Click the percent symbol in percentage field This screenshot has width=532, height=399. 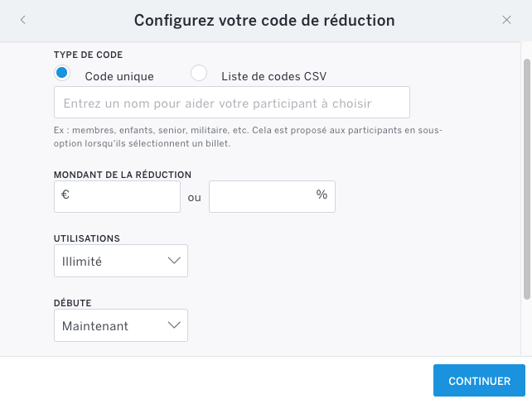(x=322, y=195)
